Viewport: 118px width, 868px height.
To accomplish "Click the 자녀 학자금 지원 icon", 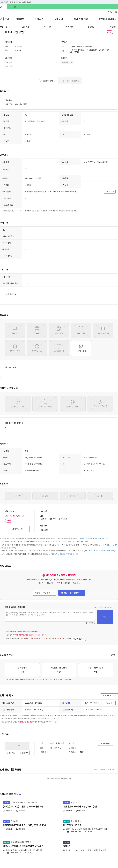I will (103, 331).
